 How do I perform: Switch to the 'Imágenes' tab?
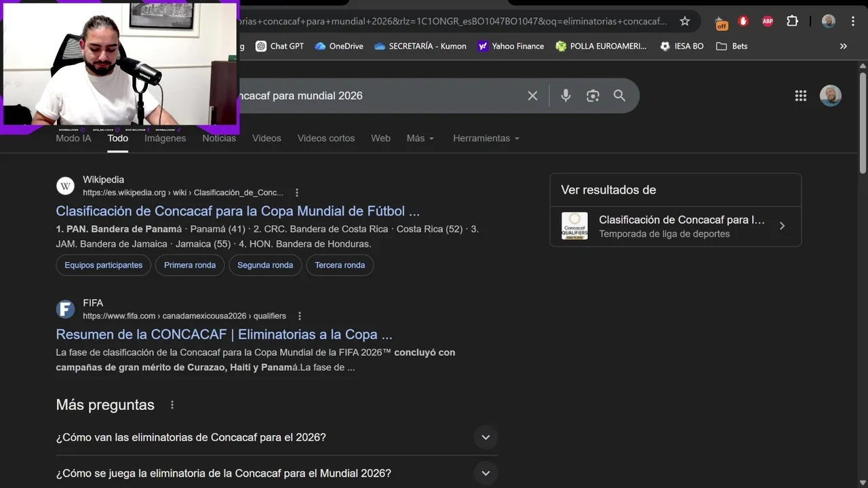pos(165,138)
